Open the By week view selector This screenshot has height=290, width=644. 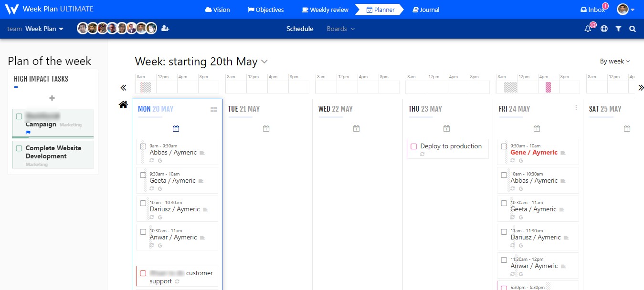pyautogui.click(x=614, y=61)
